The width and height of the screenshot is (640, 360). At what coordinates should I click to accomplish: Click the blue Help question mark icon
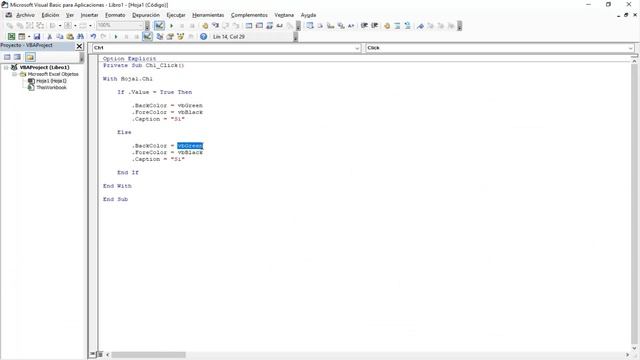pyautogui.click(x=203, y=37)
